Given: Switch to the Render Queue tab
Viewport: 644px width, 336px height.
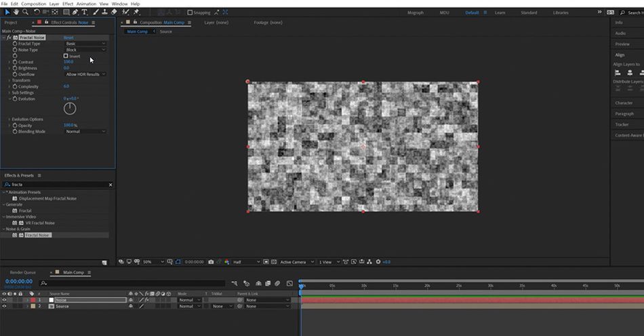Looking at the screenshot, I should coord(22,272).
